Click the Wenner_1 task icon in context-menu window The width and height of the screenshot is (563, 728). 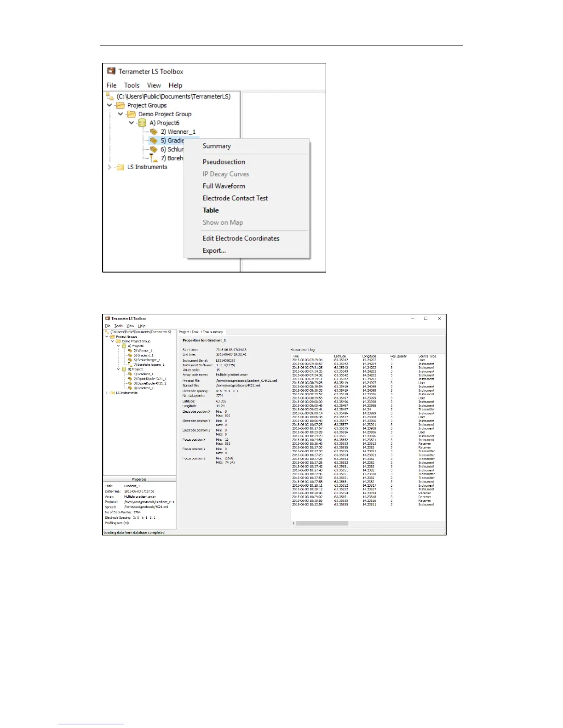pyautogui.click(x=154, y=132)
